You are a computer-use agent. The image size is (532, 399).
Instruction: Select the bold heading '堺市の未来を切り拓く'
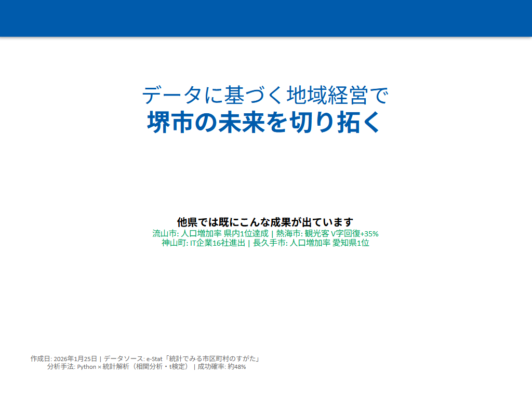[x=265, y=122]
